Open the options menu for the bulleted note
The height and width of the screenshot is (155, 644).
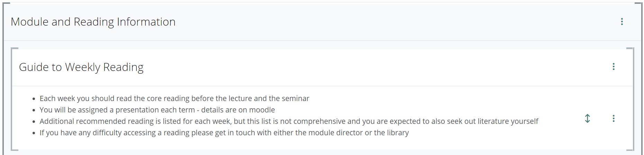tap(613, 119)
